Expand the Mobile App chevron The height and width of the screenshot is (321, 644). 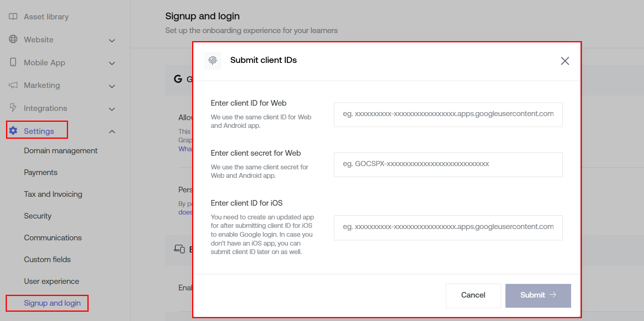tap(112, 63)
